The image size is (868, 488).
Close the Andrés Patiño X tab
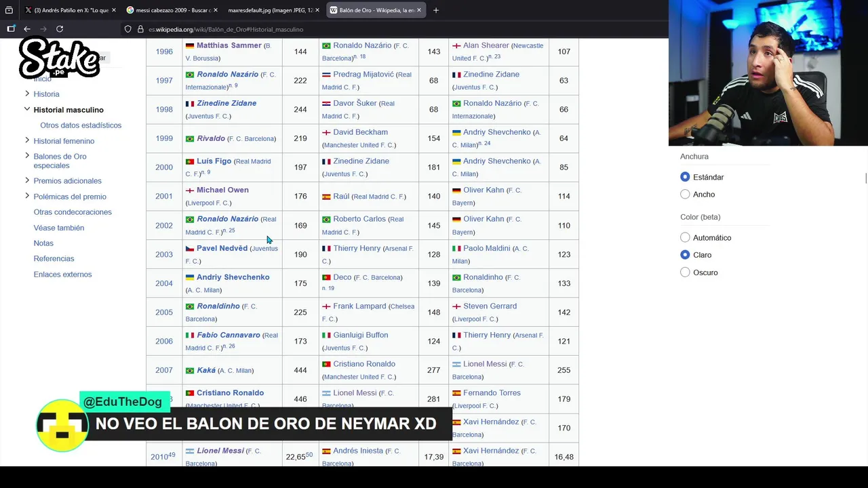[x=113, y=10]
